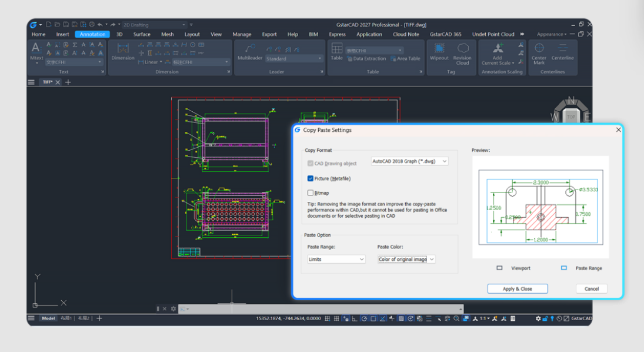Image resolution: width=644 pixels, height=352 pixels.
Task: Open the 2D Drafting workspace dropdown
Action: (x=155, y=25)
